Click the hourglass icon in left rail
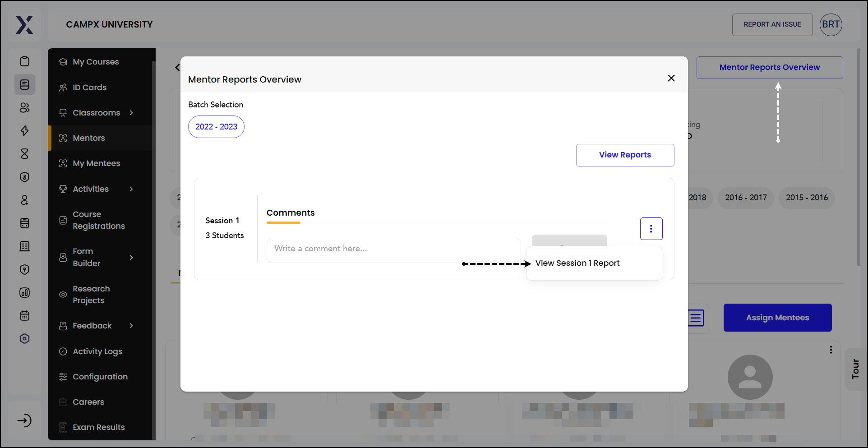 click(x=25, y=154)
